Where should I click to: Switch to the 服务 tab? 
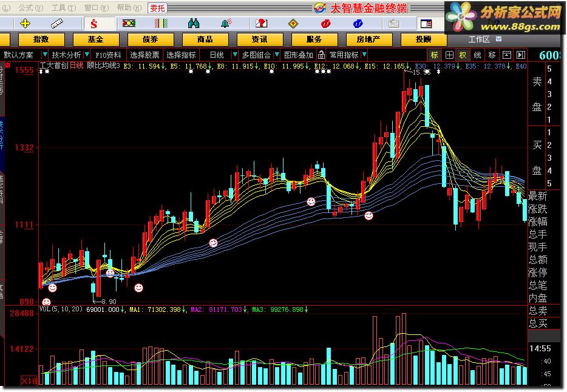point(314,39)
